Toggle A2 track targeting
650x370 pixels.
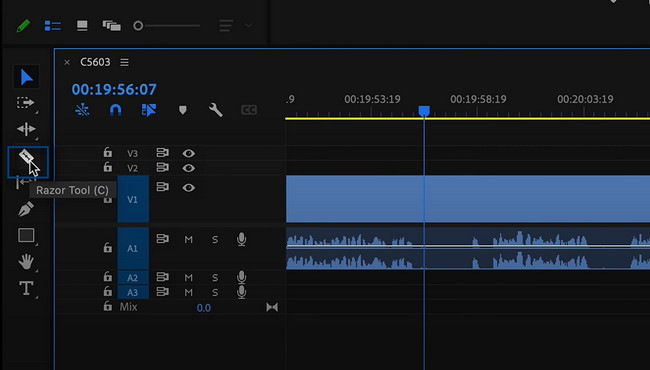coord(133,278)
